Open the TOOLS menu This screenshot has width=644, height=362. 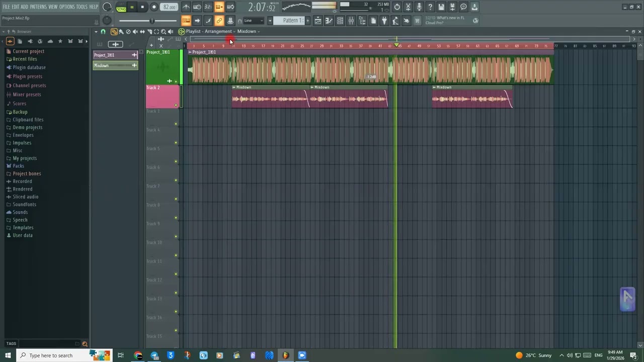point(82,7)
